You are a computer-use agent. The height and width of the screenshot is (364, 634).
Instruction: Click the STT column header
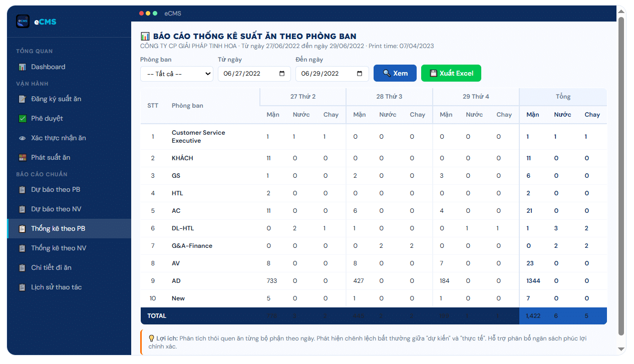coord(153,106)
